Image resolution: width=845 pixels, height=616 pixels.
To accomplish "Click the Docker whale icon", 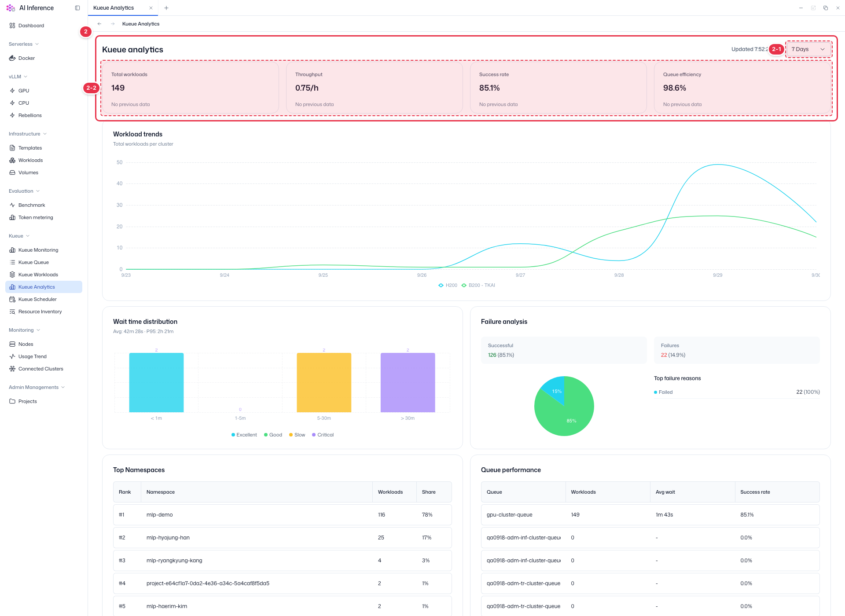I will click(12, 58).
